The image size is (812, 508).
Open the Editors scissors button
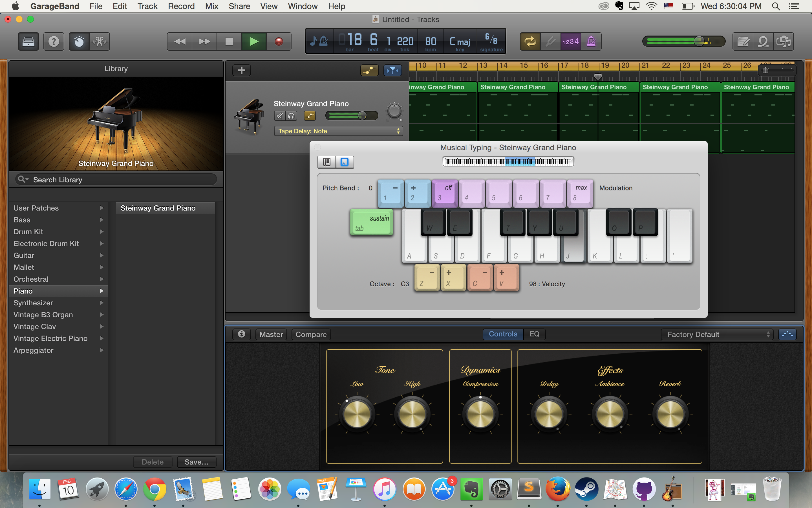point(100,42)
